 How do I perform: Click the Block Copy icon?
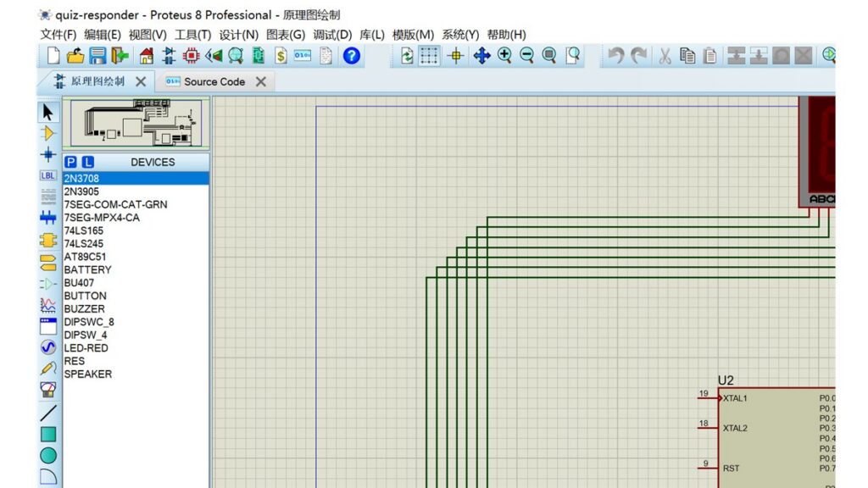pos(737,56)
